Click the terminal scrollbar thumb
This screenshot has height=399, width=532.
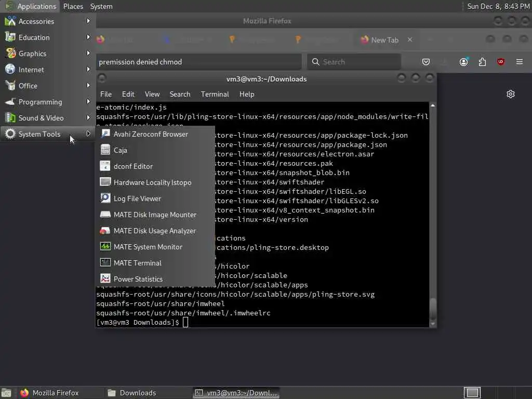point(433,309)
